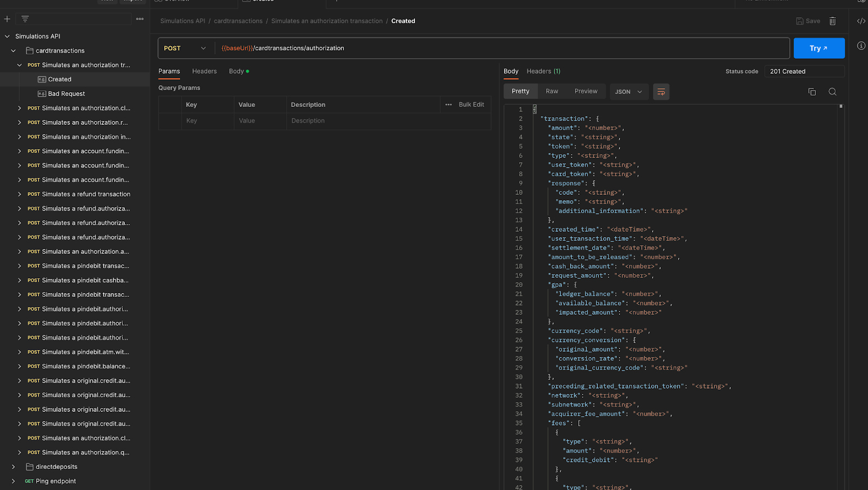868x490 pixels.
Task: Open the info panel icon
Action: [861, 46]
